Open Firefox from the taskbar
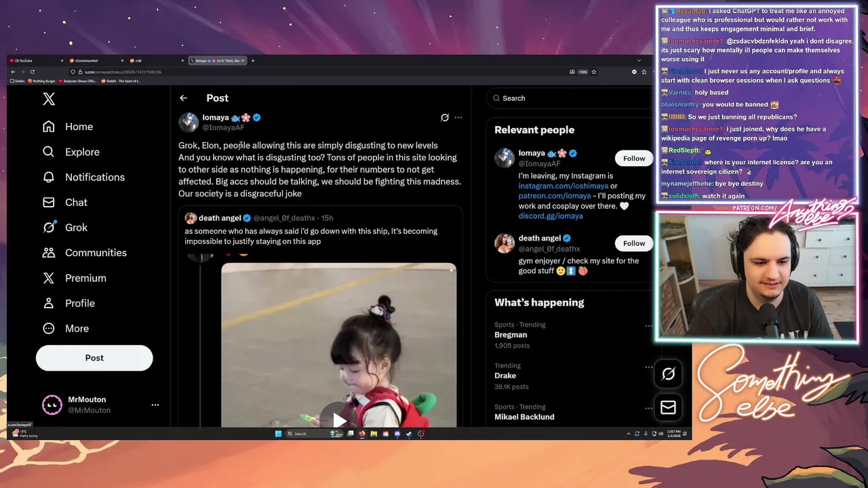Viewport: 868px width, 488px height. 361,434
